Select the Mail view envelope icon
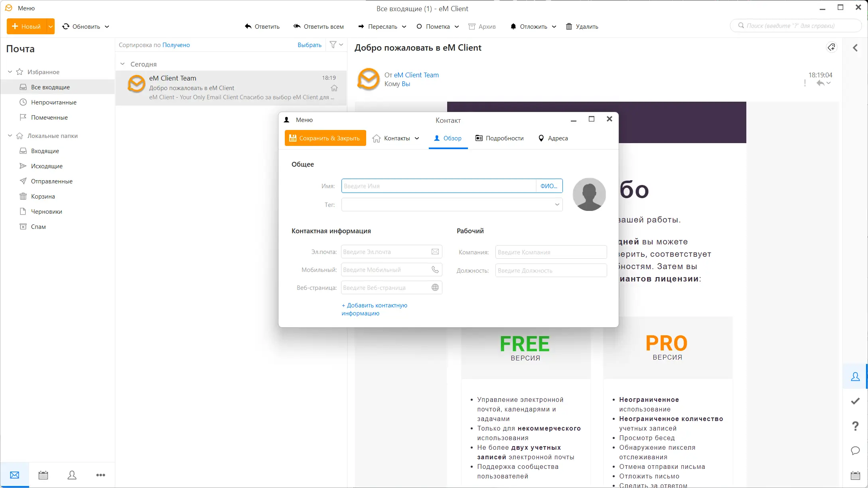 [x=14, y=475]
